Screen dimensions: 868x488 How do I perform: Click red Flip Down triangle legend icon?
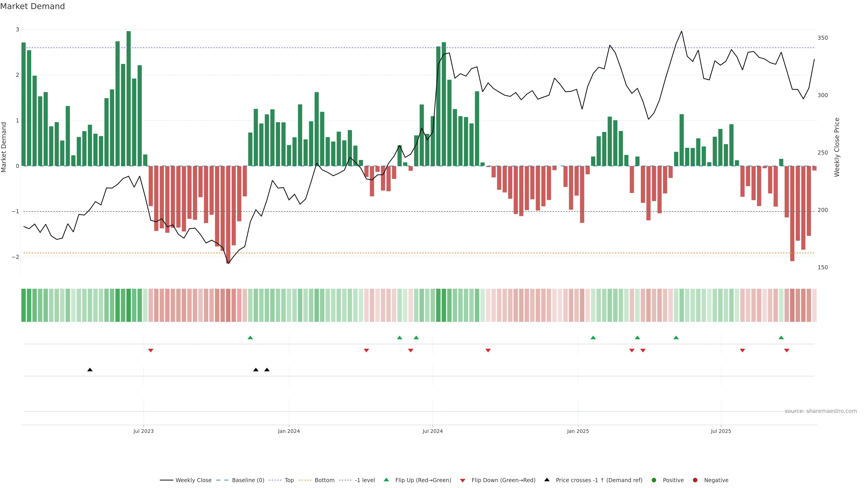click(463, 480)
